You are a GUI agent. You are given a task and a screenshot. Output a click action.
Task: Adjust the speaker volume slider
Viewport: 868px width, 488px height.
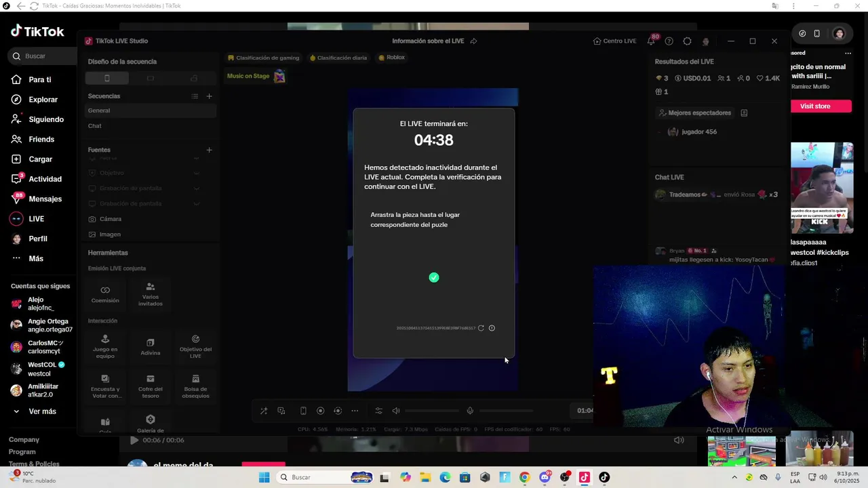(x=432, y=411)
